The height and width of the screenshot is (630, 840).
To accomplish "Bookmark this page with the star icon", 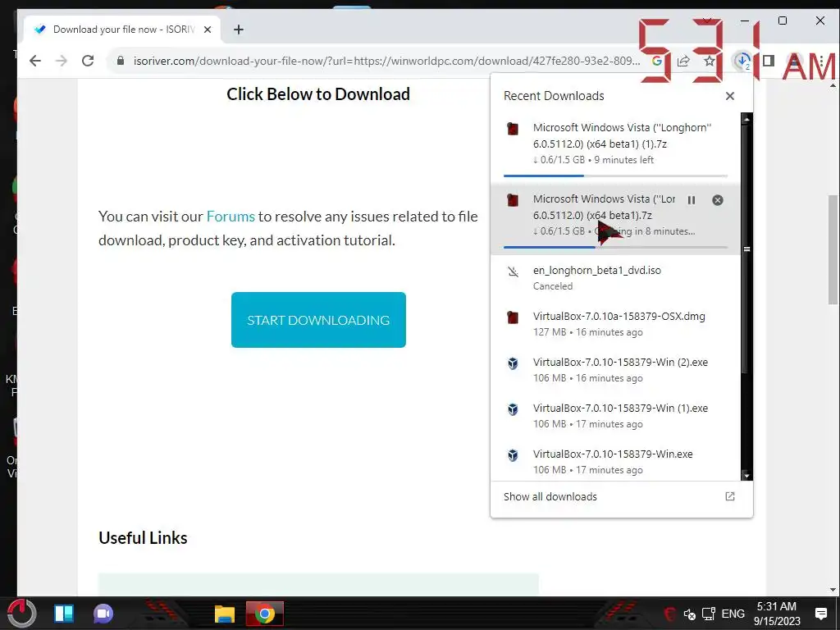I will click(710, 61).
